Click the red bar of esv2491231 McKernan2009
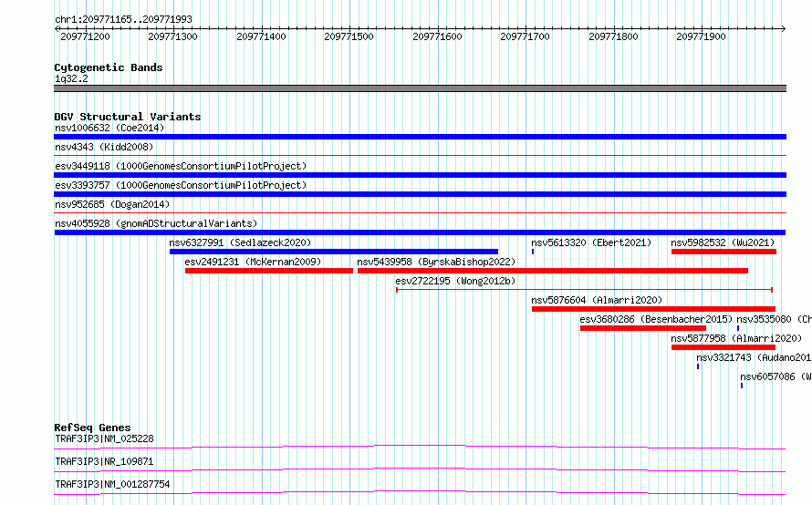 coord(269,271)
